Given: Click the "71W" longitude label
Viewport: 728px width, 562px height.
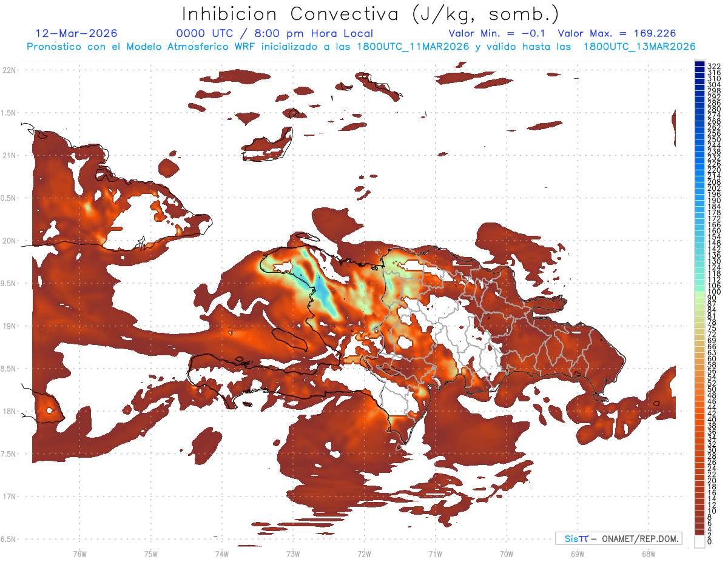Looking at the screenshot, I should (435, 554).
